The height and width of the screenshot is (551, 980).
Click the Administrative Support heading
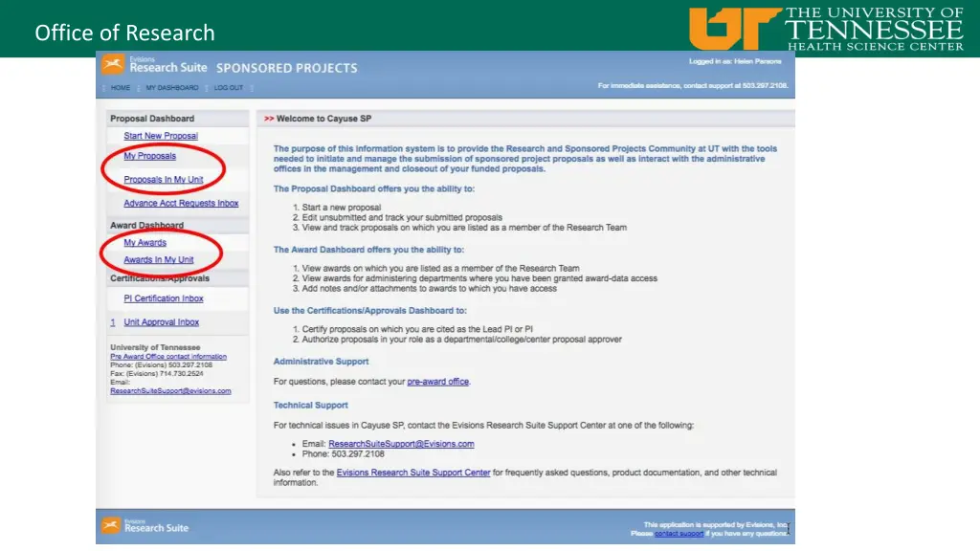click(322, 362)
